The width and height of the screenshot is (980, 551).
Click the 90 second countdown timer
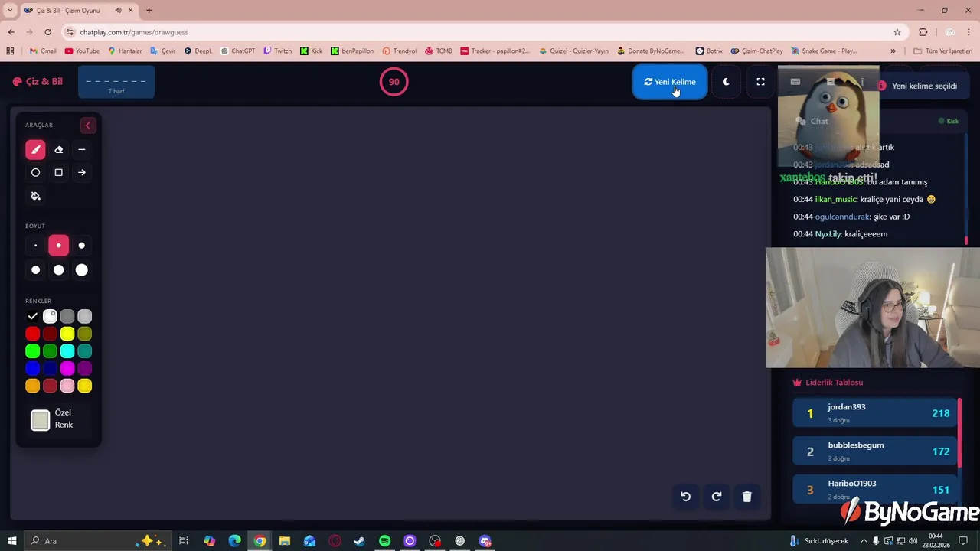click(x=394, y=82)
